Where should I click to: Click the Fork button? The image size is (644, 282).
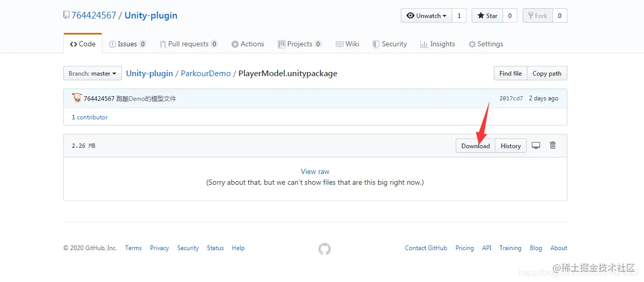[538, 15]
